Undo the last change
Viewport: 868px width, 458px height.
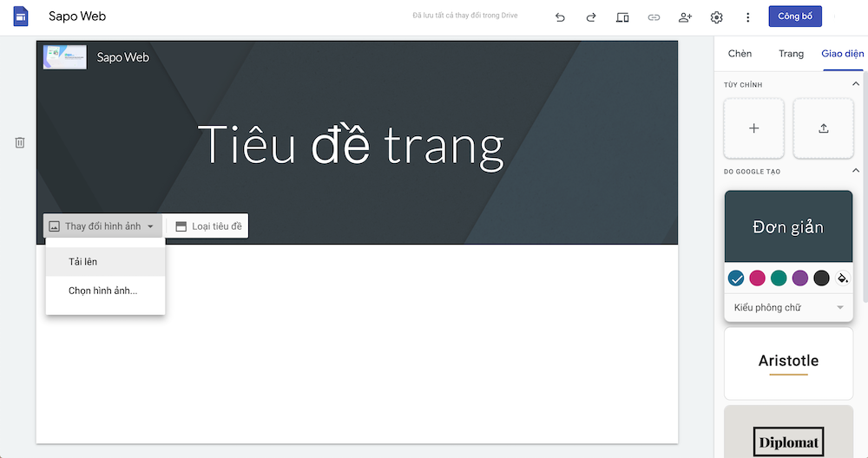point(560,17)
